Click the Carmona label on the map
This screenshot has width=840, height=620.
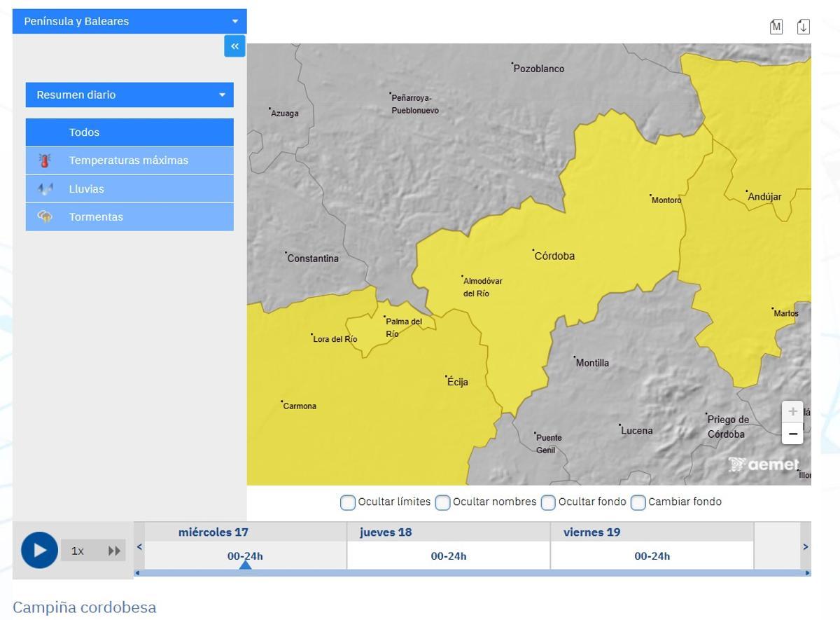[x=300, y=406]
